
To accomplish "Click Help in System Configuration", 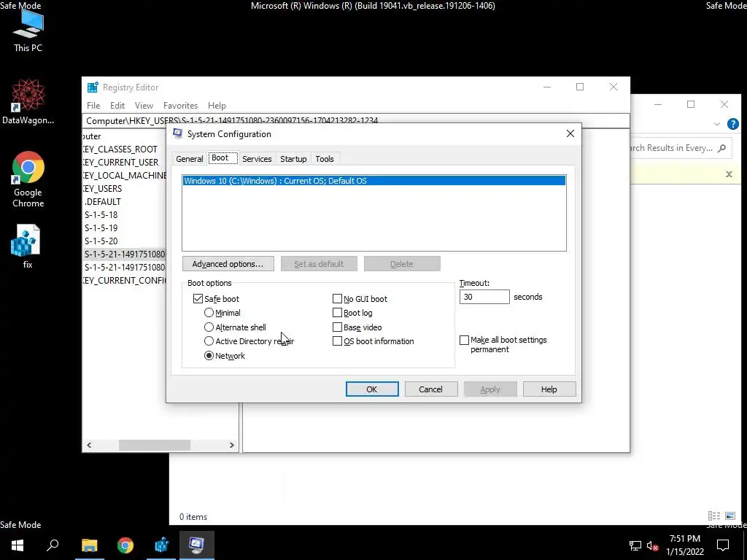I will [x=549, y=389].
